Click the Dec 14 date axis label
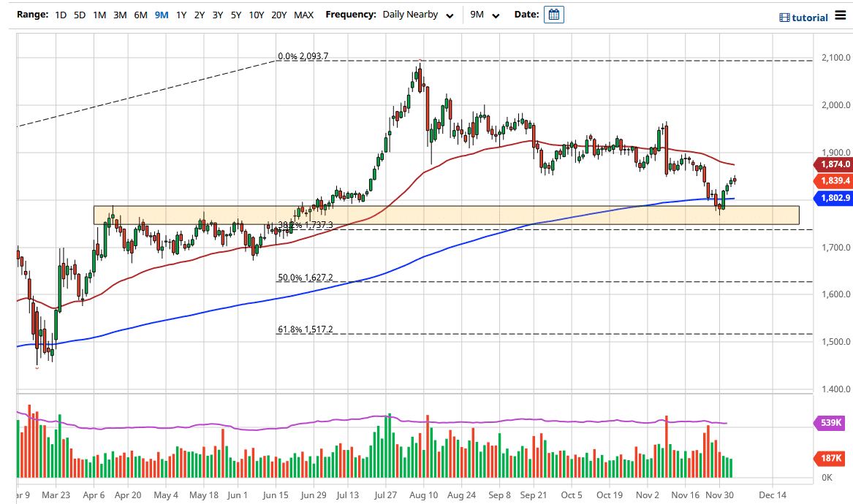Image resolution: width=853 pixels, height=504 pixels. point(773,495)
